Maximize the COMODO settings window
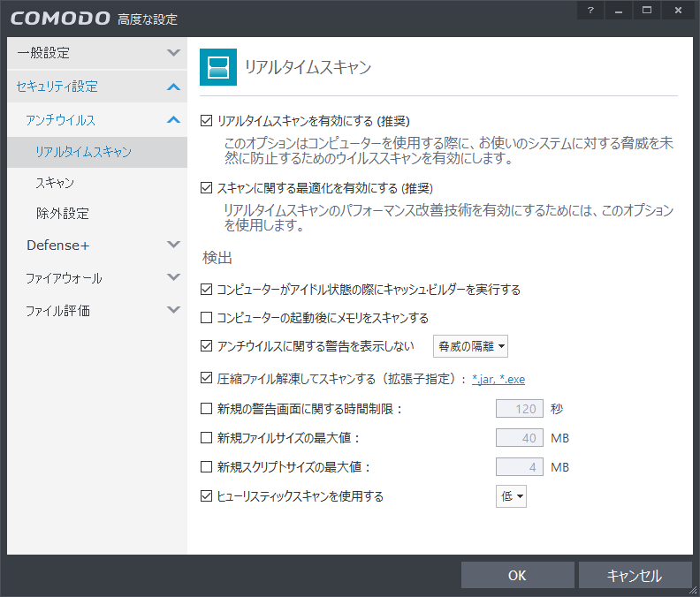 (646, 11)
